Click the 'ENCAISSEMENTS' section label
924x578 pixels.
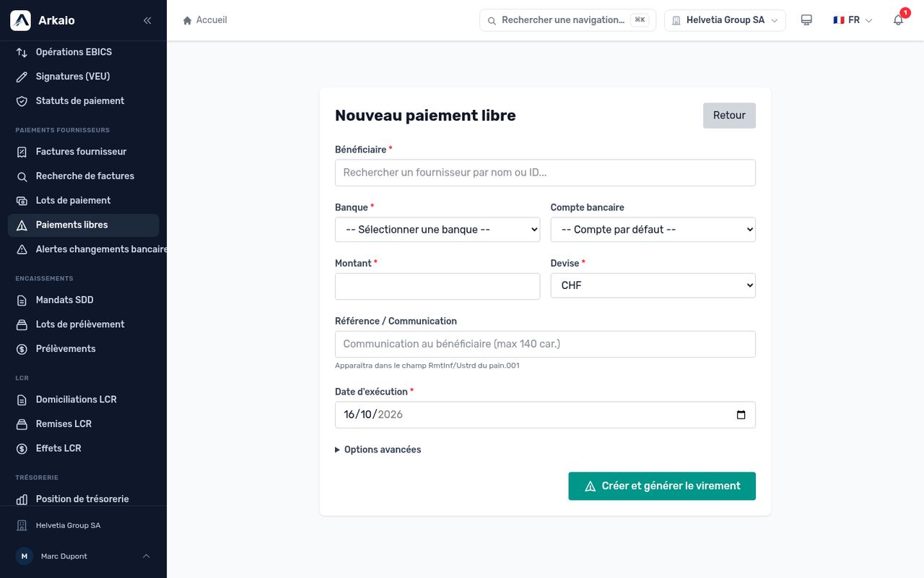pos(44,278)
